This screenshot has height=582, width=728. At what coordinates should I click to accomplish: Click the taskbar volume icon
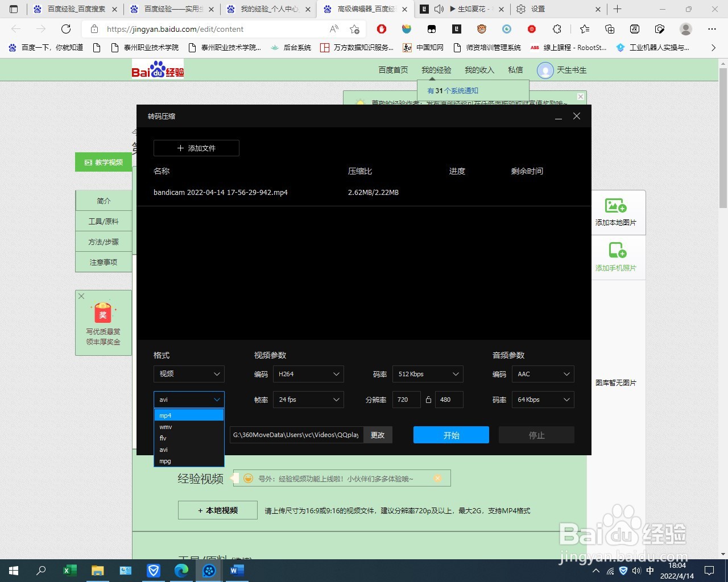[636, 571]
